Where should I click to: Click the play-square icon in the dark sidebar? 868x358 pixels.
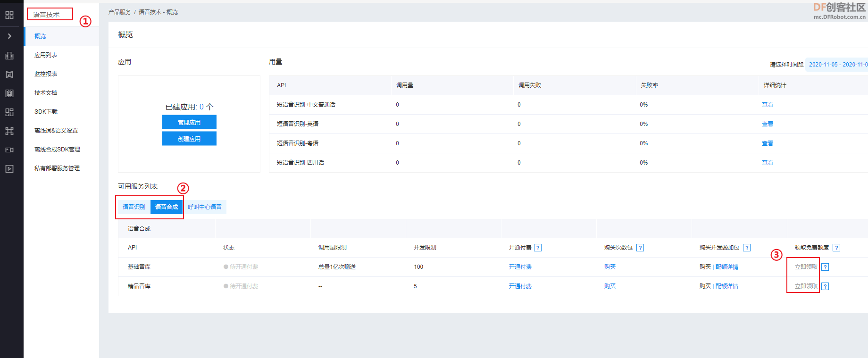pos(9,169)
